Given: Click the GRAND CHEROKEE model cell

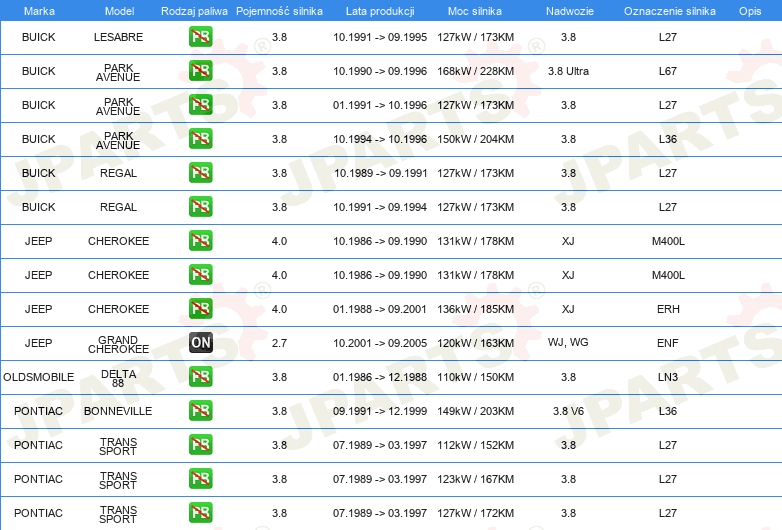Looking at the screenshot, I should tap(118, 345).
